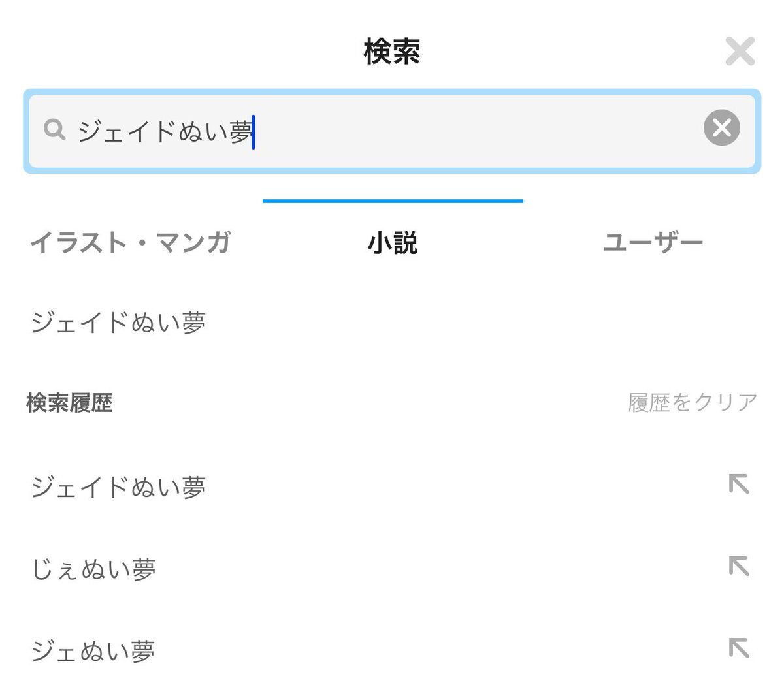Tap the fill-in arrow beside じぇぬい夢
Image resolution: width=784 pixels, height=700 pixels.
click(x=739, y=566)
